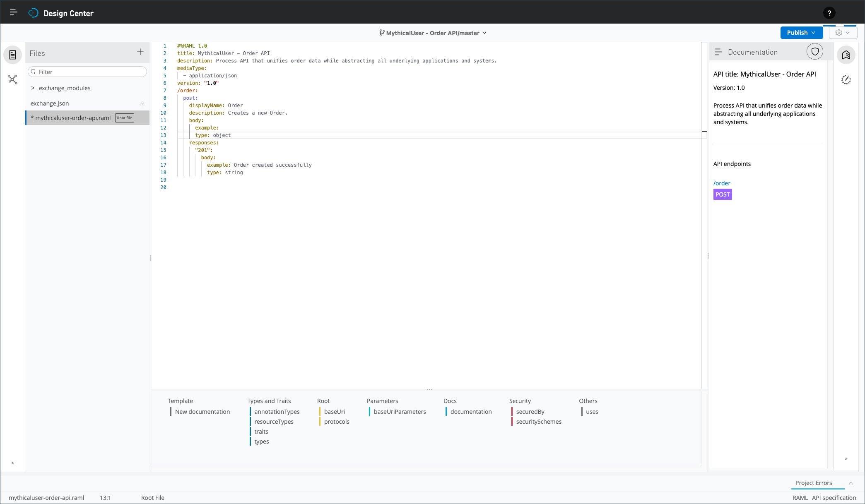Select the Files view sidebar icon
Image resolution: width=865 pixels, height=504 pixels.
tap(13, 55)
